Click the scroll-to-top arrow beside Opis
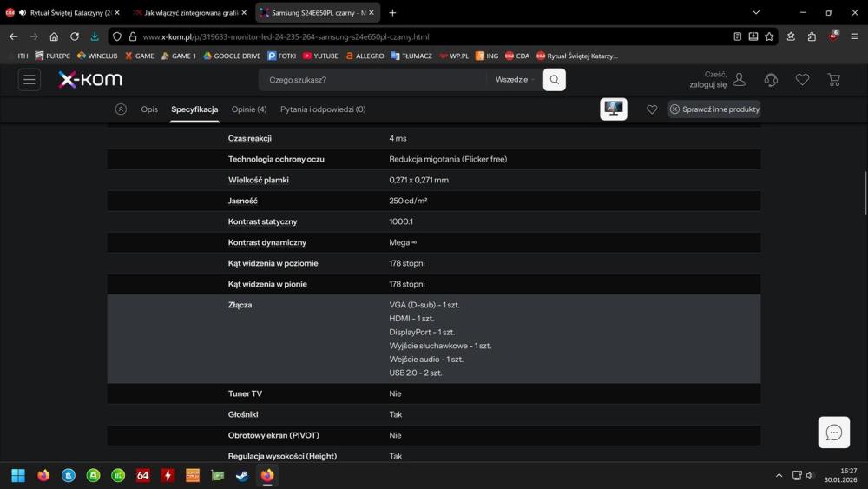Screen dimensions: 868x489 [121, 109]
